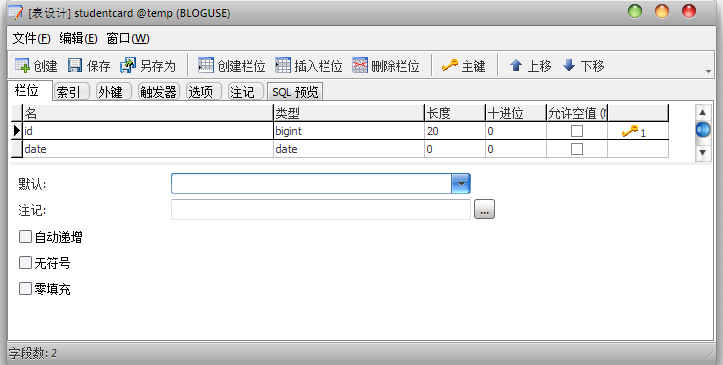Click the type cell 'bigint'
The height and width of the screenshot is (365, 723).
coord(349,131)
